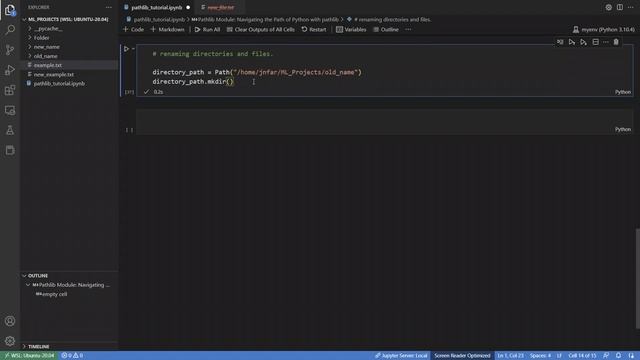Add a new Code cell
This screenshot has height=360, width=640.
point(133,29)
